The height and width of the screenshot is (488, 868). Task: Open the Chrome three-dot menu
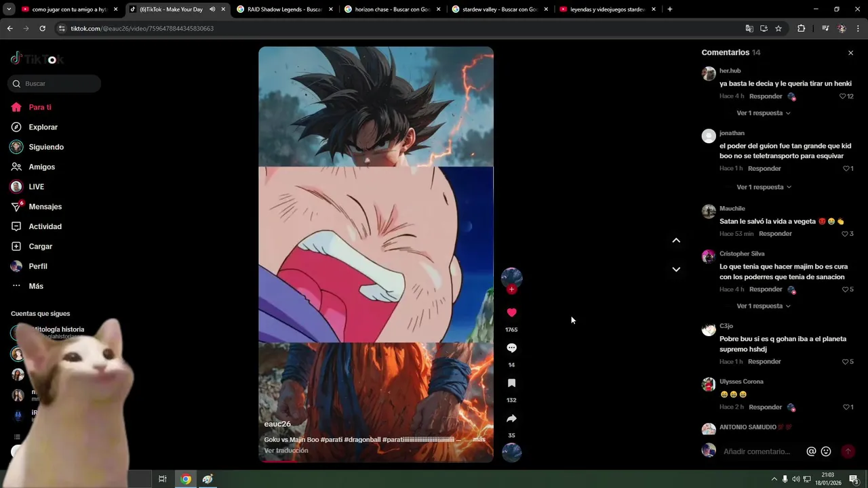click(x=858, y=28)
